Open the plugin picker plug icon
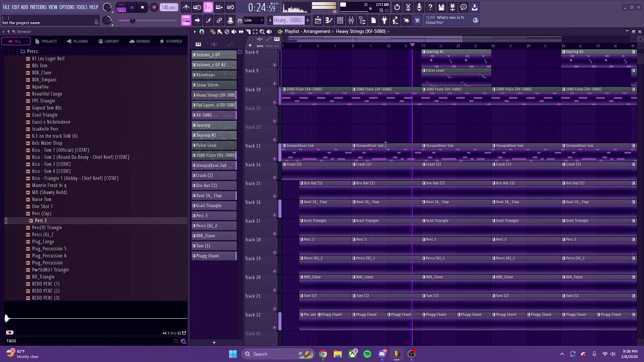The height and width of the screenshot is (362, 644). (x=384, y=21)
